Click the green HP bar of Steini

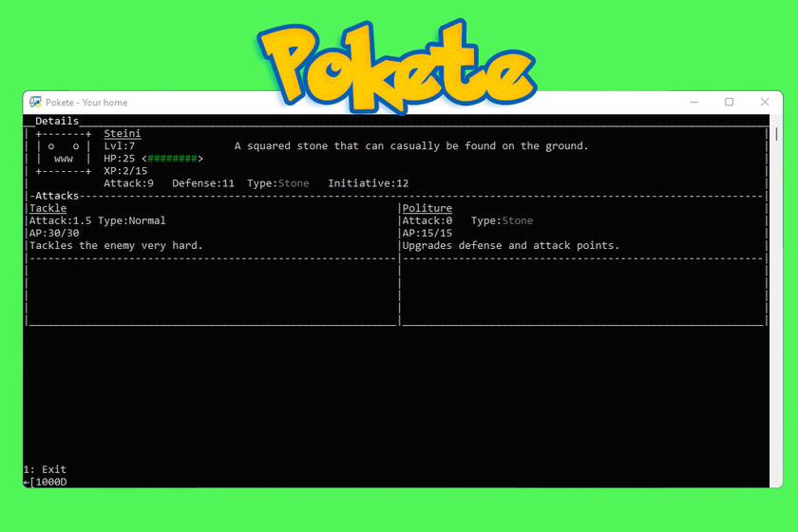coord(173,159)
